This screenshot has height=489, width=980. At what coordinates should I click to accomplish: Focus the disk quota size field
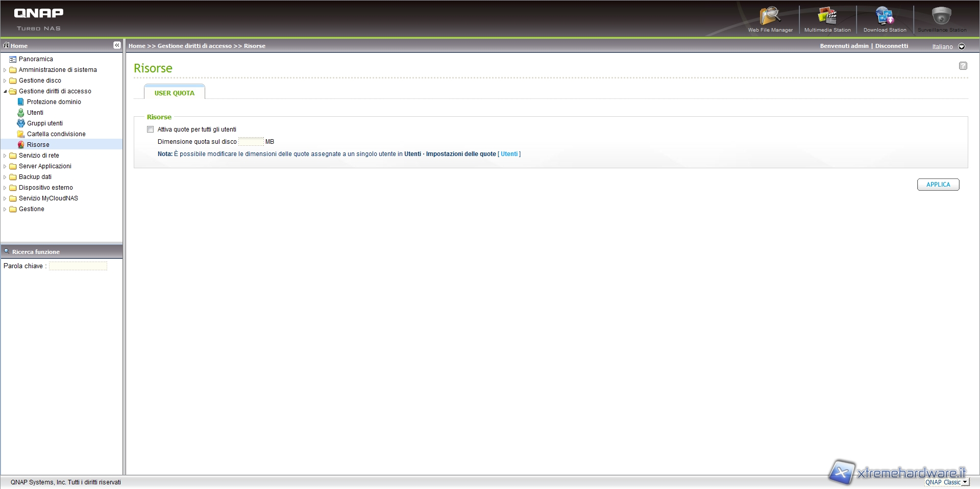pos(251,142)
